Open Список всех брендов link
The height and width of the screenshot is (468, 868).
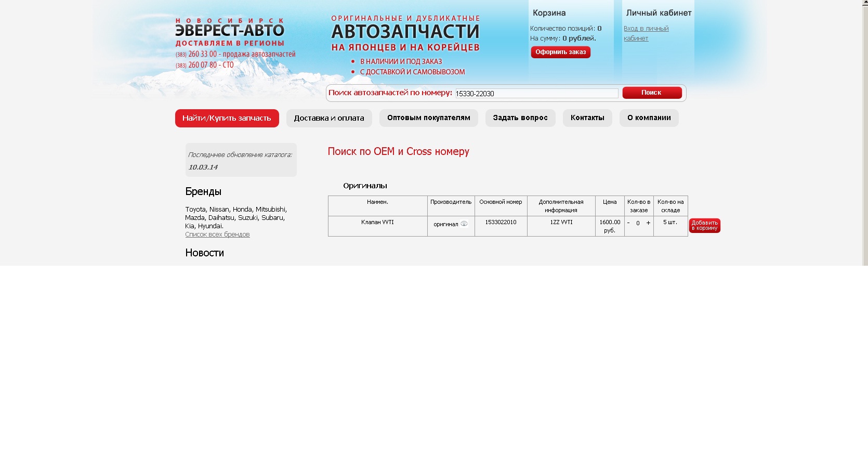click(217, 235)
